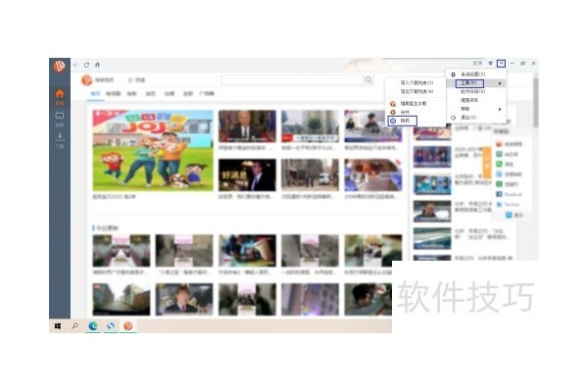The image size is (588, 392).
Task: Click the orange video app icon in the taskbar
Action: coord(127,326)
